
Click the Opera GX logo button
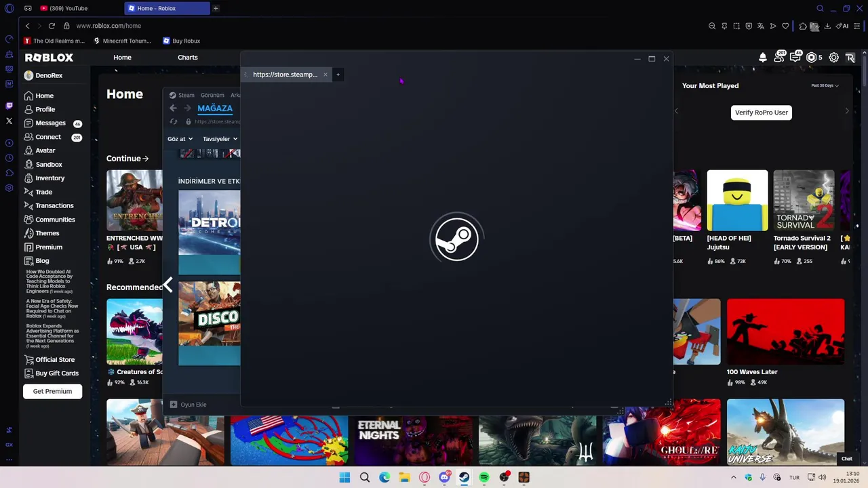pos(9,8)
